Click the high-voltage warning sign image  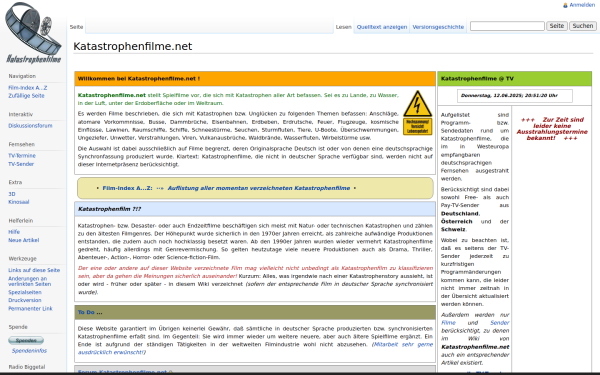(417, 112)
